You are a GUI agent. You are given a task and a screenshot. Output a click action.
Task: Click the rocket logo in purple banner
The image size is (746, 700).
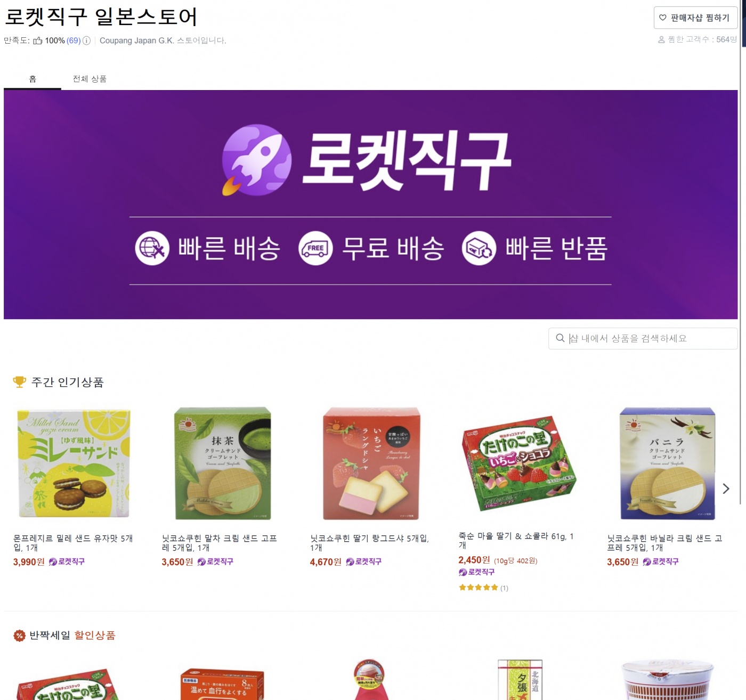tap(257, 160)
